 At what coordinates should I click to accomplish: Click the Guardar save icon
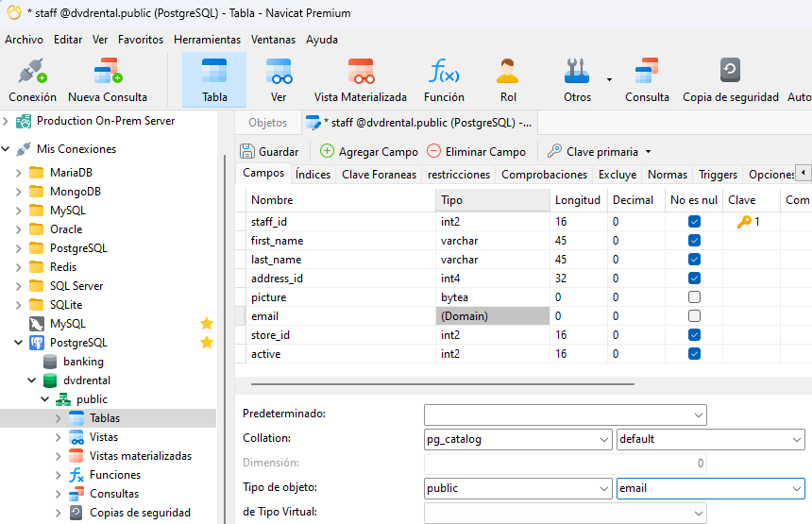pyautogui.click(x=247, y=151)
